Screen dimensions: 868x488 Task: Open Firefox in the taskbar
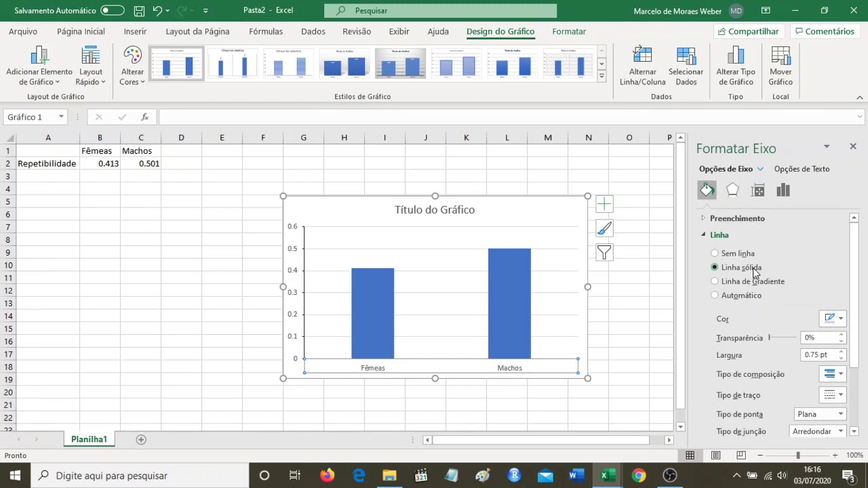327,475
